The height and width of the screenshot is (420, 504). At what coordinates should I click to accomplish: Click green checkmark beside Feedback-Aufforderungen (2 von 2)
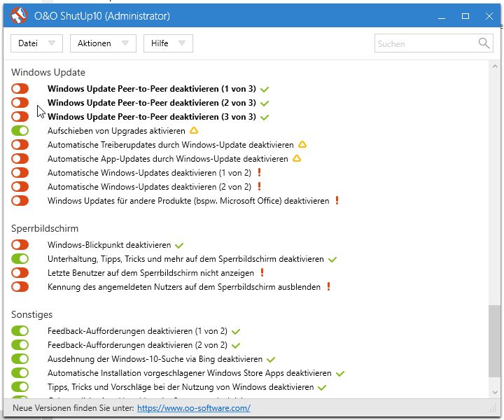(x=236, y=345)
